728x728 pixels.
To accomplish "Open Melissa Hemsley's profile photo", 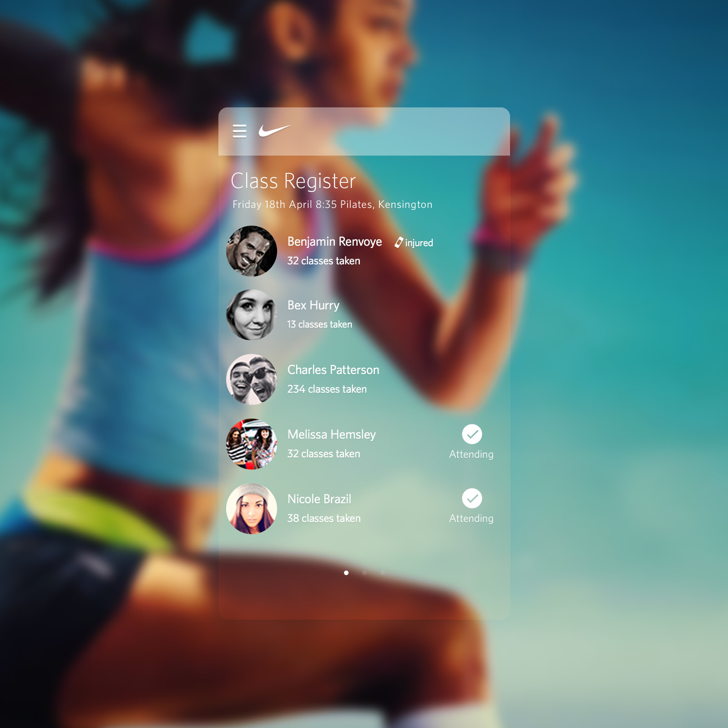I will pos(252,444).
